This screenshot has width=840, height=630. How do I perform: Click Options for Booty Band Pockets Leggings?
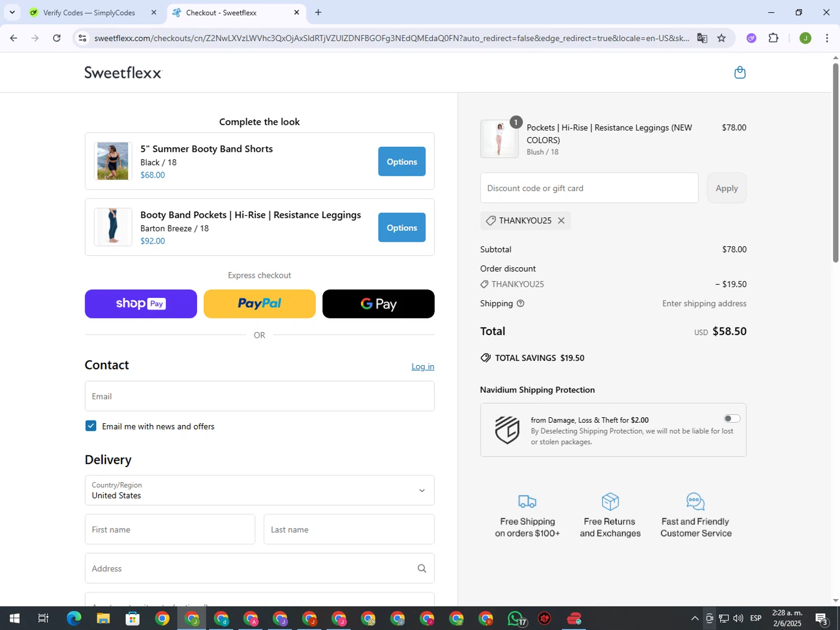pyautogui.click(x=402, y=227)
